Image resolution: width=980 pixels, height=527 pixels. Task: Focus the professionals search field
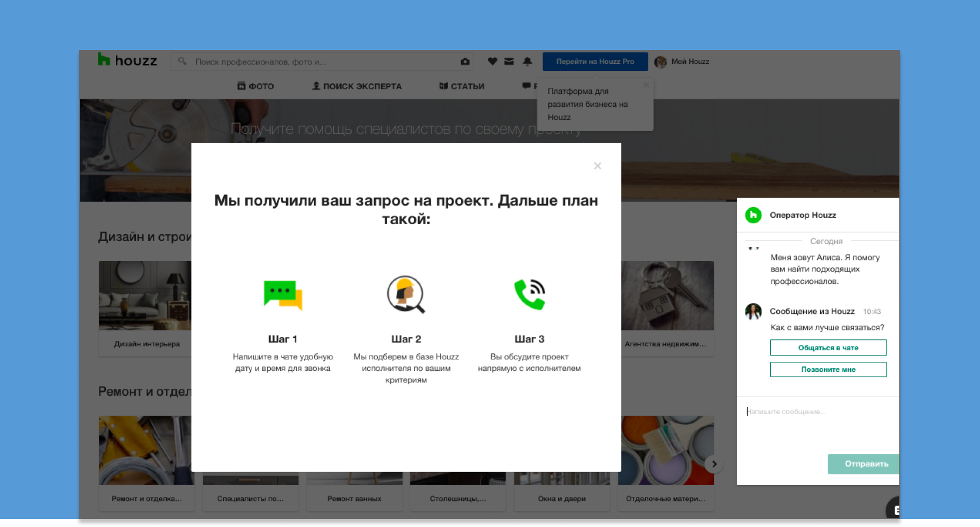322,61
